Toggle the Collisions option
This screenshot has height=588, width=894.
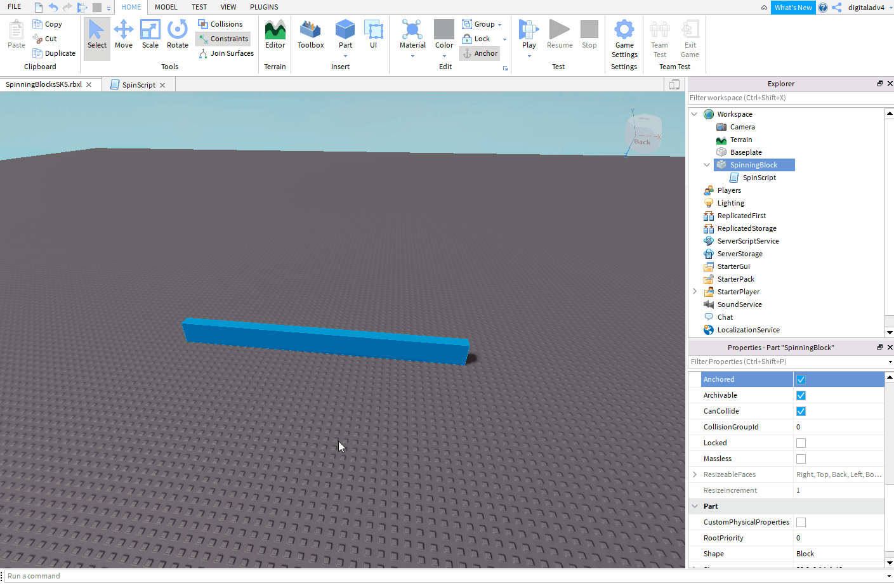pyautogui.click(x=220, y=24)
